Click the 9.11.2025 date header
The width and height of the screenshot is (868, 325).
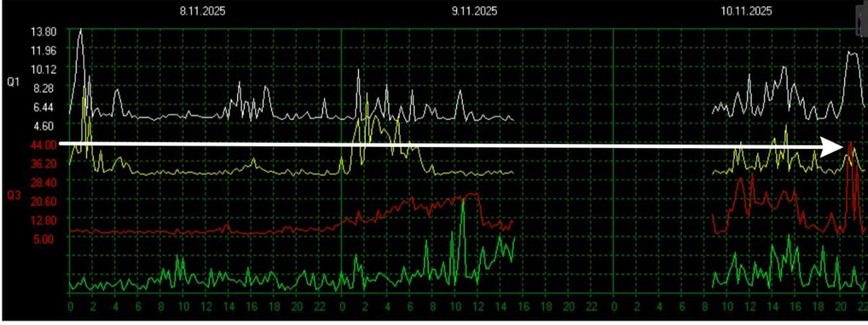click(x=475, y=11)
